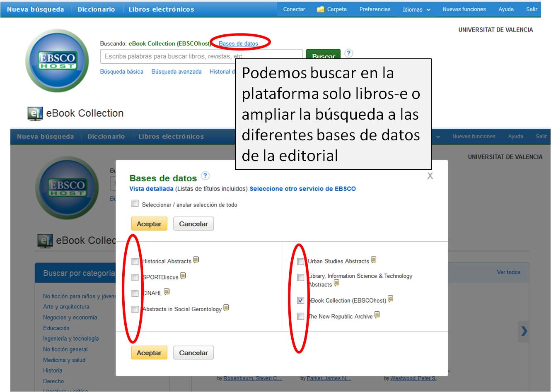Click the lower Cancelar button in dialog
This screenshot has width=551, height=392.
pos(193,353)
